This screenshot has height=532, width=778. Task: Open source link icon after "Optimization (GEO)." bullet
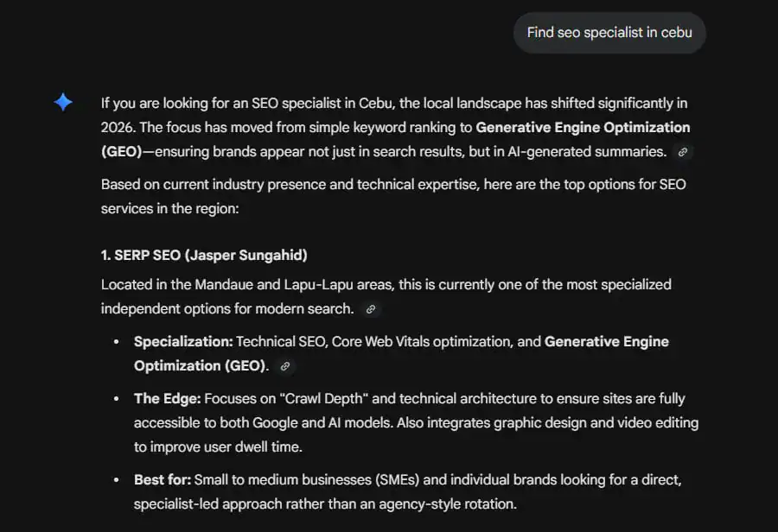pyautogui.click(x=285, y=366)
